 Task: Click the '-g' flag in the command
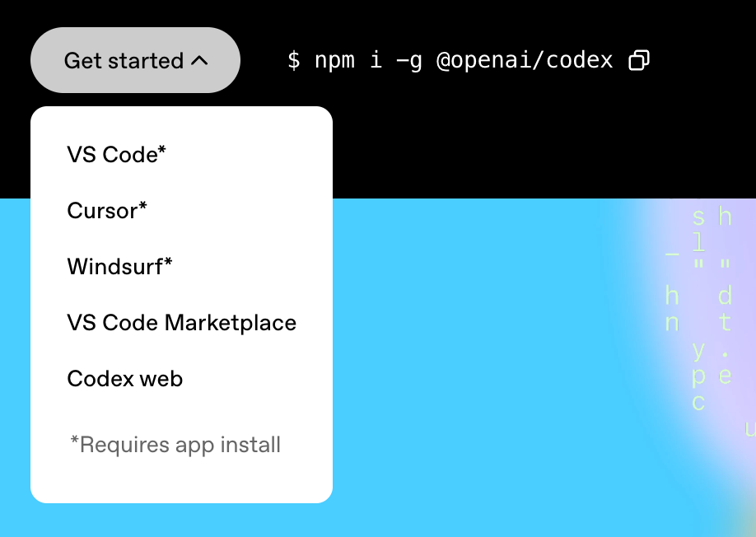(409, 60)
